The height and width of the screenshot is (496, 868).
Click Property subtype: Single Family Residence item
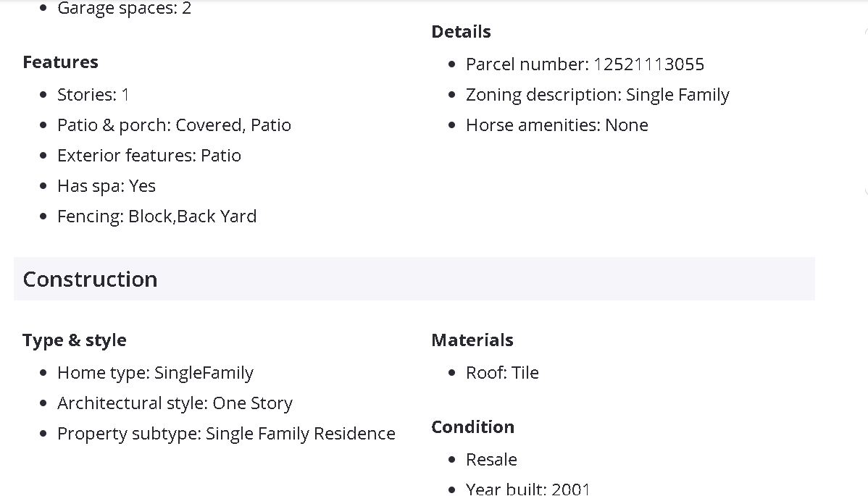click(226, 434)
